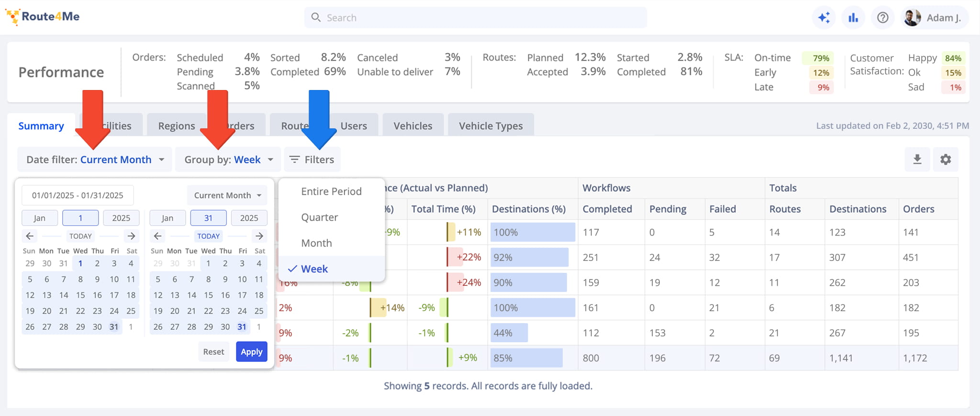Viewport: 980px width, 416px height.
Task: Click the 85% destinations bar in totals row
Action: tap(526, 358)
